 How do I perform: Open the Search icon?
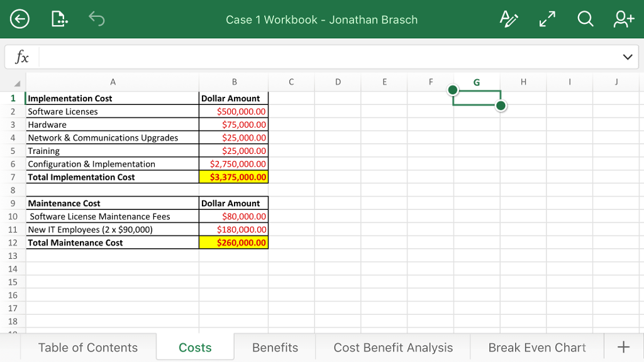point(585,19)
